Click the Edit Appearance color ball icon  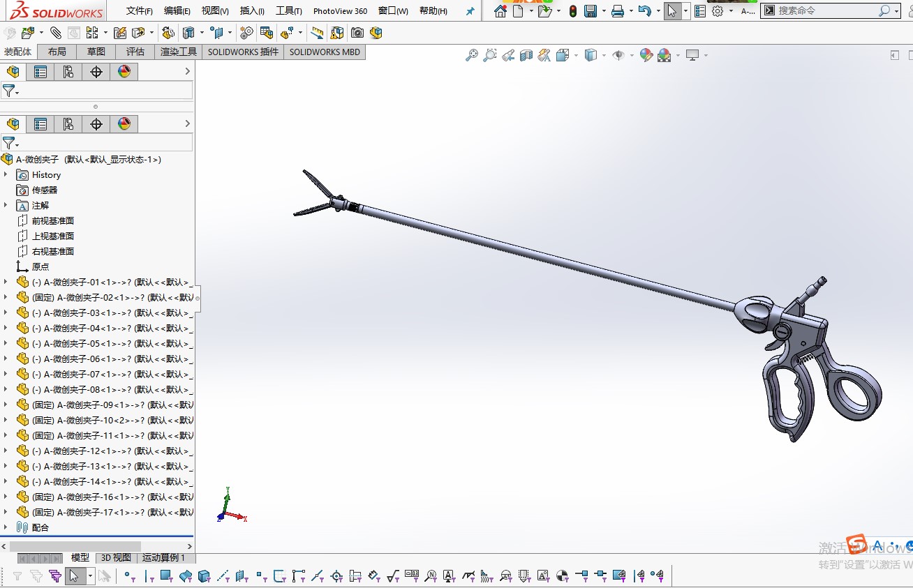click(x=646, y=55)
